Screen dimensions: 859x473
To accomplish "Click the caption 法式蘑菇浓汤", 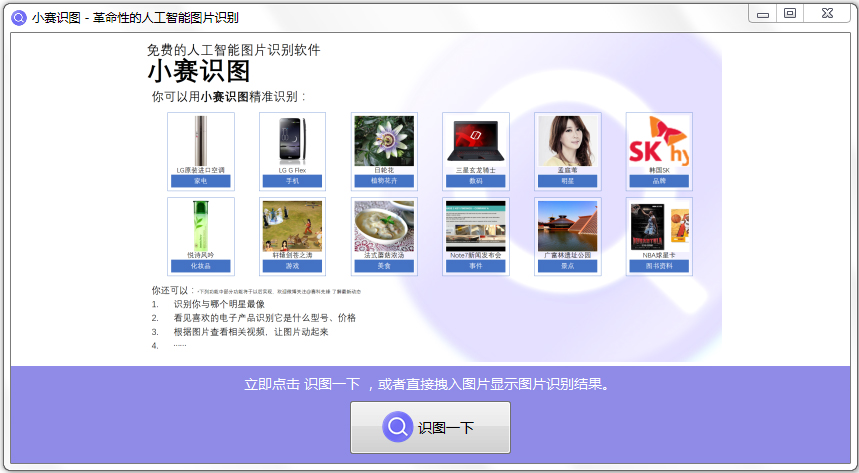I will pos(384,255).
